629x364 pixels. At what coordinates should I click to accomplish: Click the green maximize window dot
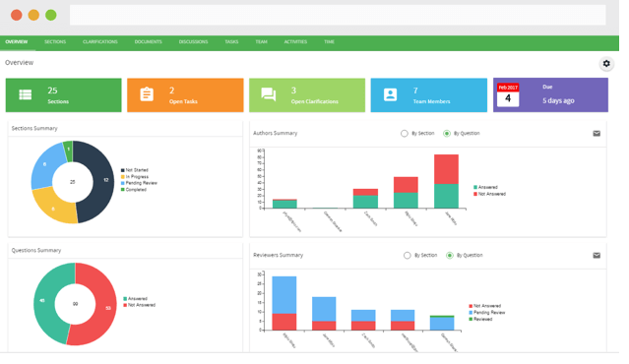[x=51, y=15]
